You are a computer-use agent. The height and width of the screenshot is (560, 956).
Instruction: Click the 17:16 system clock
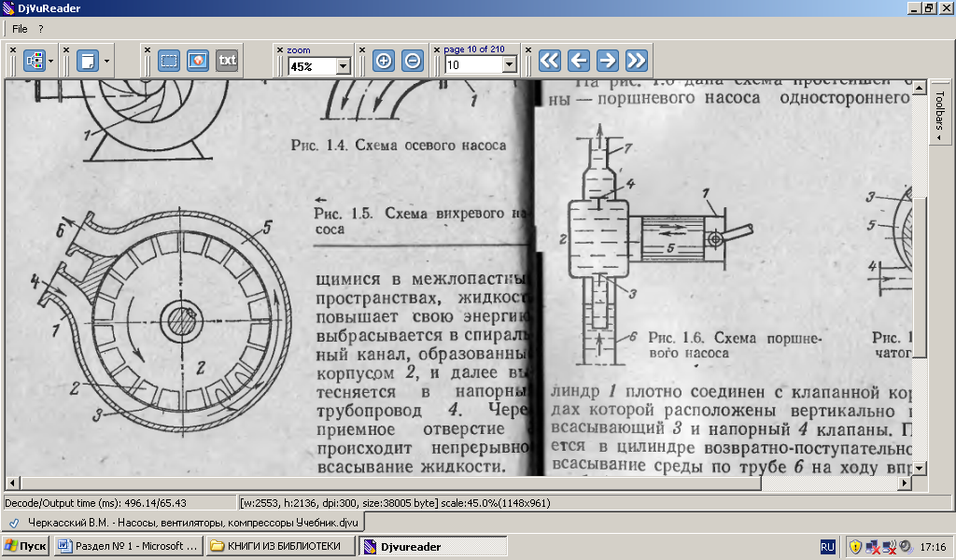933,547
